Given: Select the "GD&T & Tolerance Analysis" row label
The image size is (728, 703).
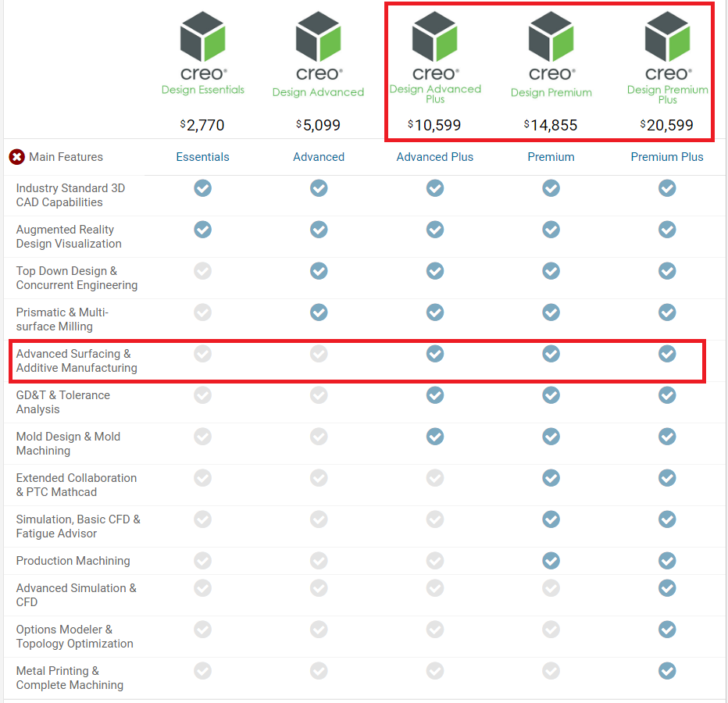Looking at the screenshot, I should (63, 402).
